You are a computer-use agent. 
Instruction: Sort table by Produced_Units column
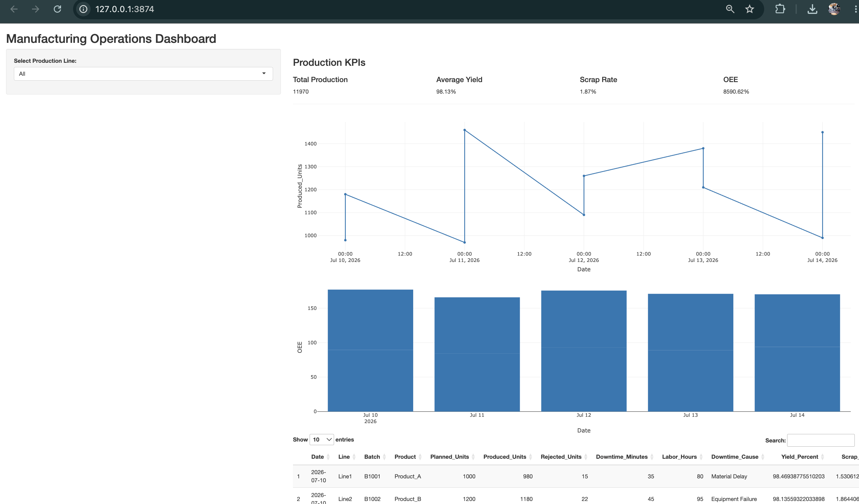pos(507,457)
